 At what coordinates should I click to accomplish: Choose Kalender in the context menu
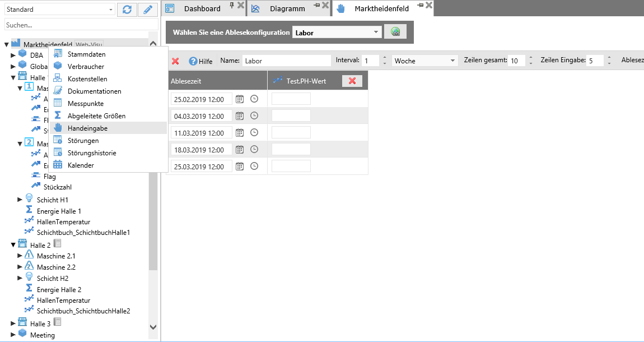tap(81, 165)
